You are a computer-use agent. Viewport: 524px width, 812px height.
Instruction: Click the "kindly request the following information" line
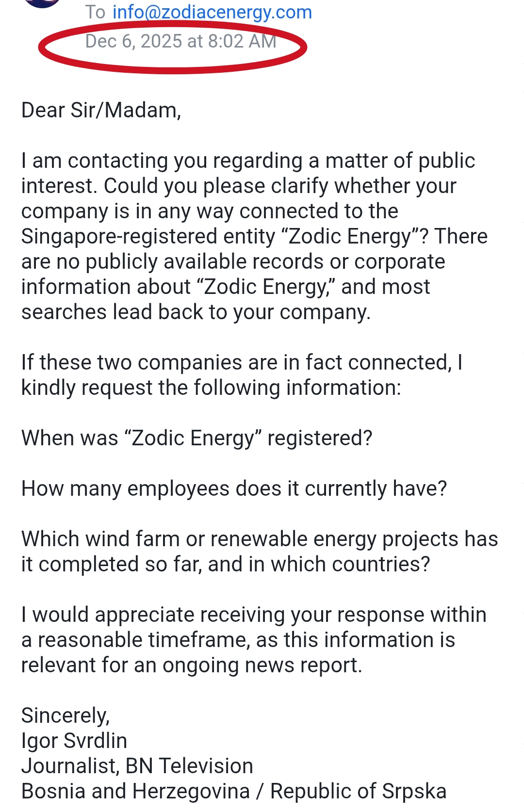(x=211, y=388)
